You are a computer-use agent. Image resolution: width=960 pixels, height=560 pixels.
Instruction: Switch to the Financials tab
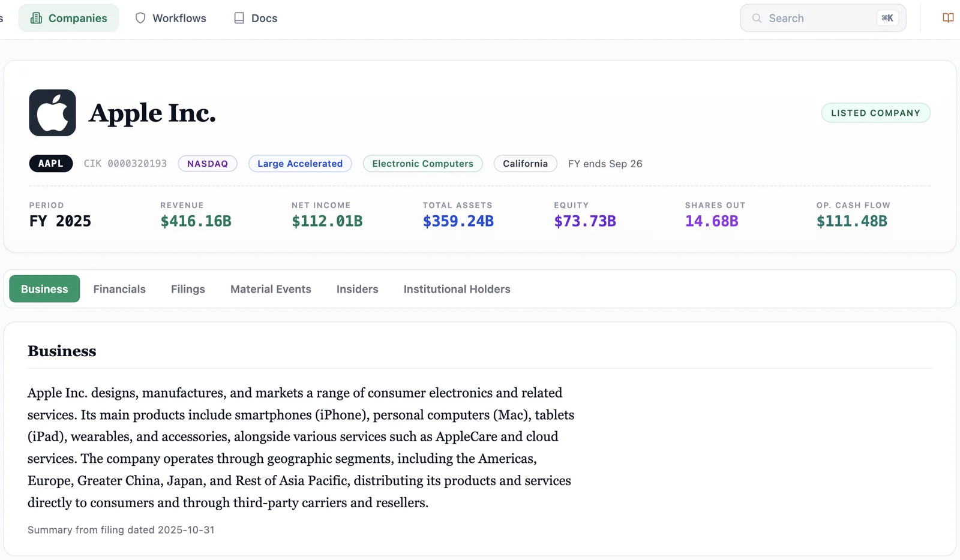click(119, 289)
